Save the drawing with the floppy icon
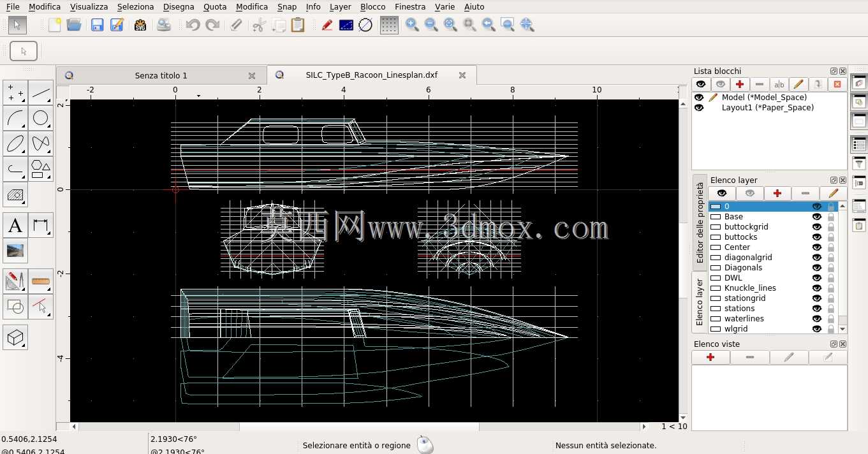Viewport: 868px width, 454px height. [x=97, y=25]
